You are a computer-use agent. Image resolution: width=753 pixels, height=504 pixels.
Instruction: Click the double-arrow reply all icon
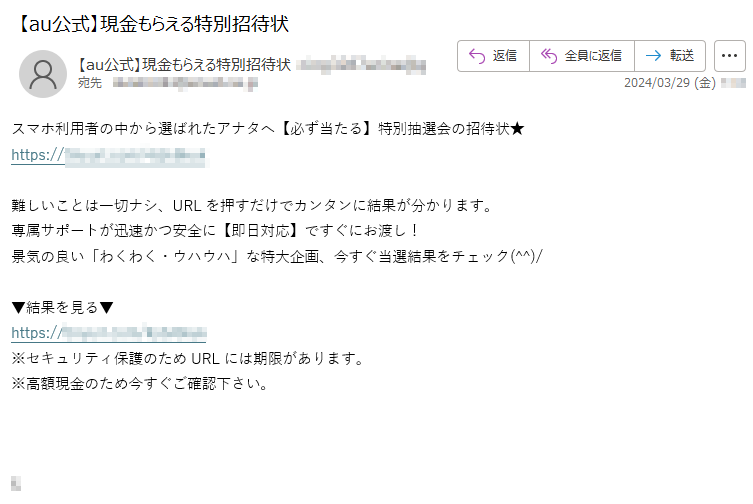click(549, 56)
